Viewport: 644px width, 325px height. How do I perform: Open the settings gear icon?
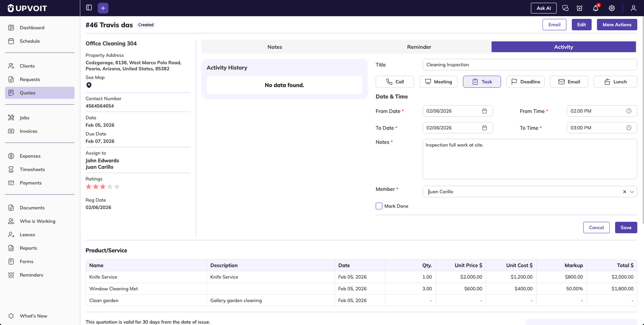click(611, 8)
